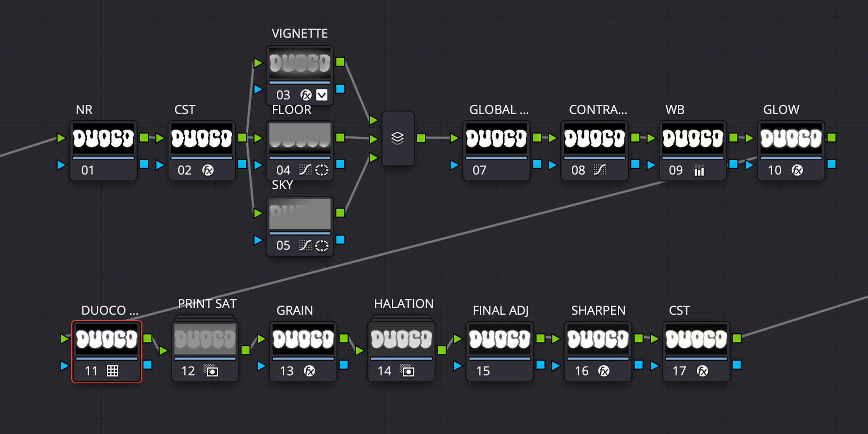Click the fx icon on node 16 Sharpen
This screenshot has height=434, width=868.
(x=604, y=371)
